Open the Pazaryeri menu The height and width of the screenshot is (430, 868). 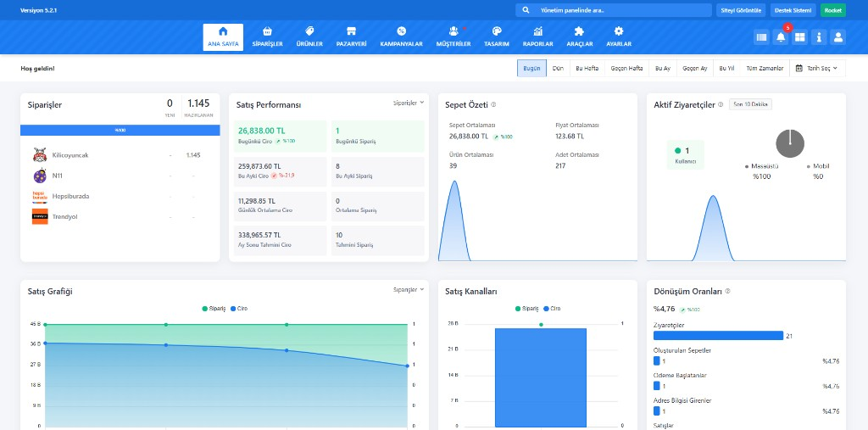coord(352,37)
